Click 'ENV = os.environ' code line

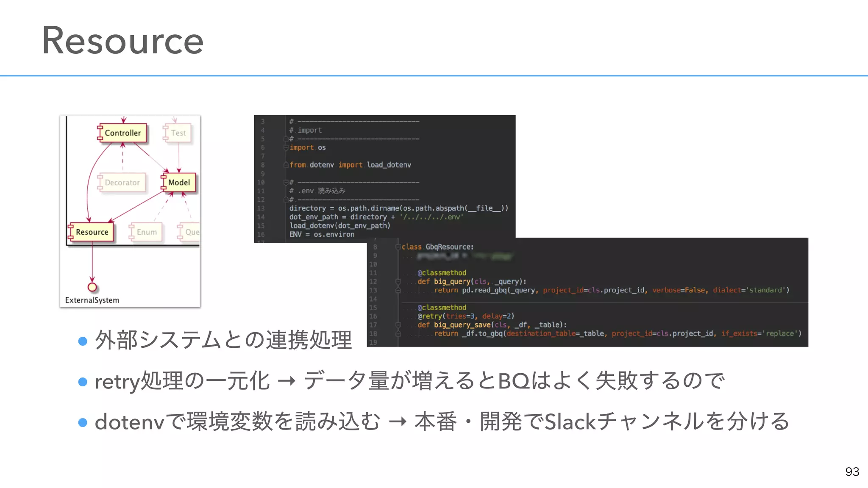click(x=322, y=234)
